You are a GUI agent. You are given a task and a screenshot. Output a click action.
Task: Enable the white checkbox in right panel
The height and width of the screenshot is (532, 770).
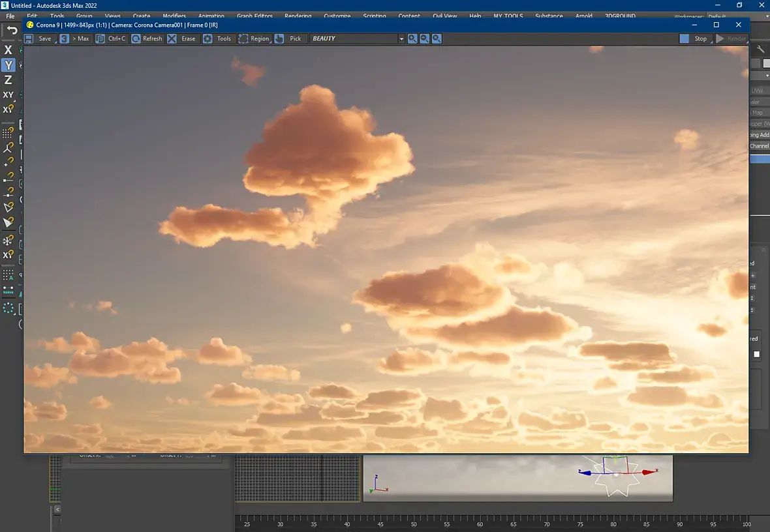tap(757, 354)
